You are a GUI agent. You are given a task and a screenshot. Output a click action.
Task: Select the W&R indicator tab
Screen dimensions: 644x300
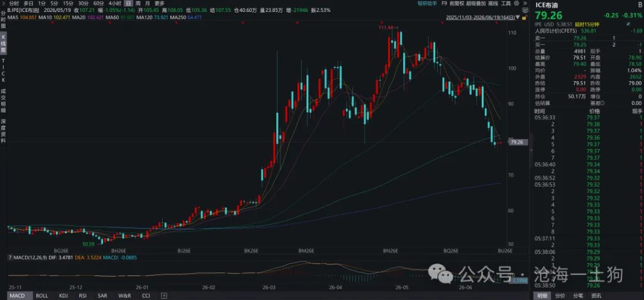[x=125, y=296]
